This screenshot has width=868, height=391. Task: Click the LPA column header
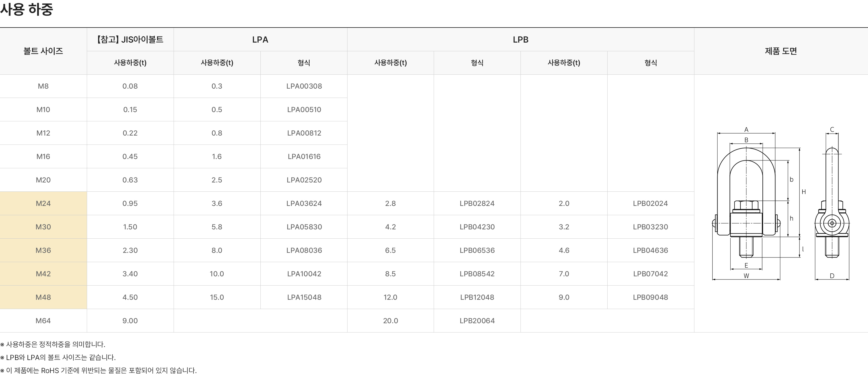pyautogui.click(x=260, y=39)
